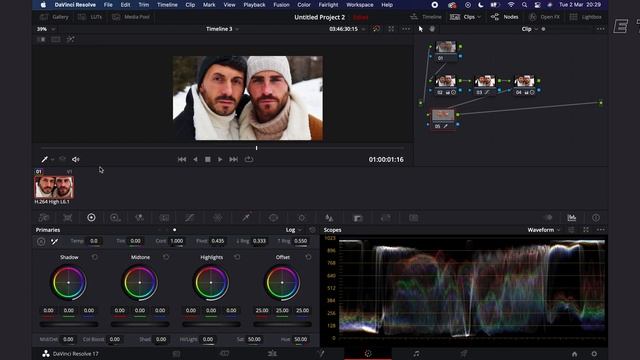The image size is (640, 360).
Task: Open the Fusion menu
Action: coord(281,5)
